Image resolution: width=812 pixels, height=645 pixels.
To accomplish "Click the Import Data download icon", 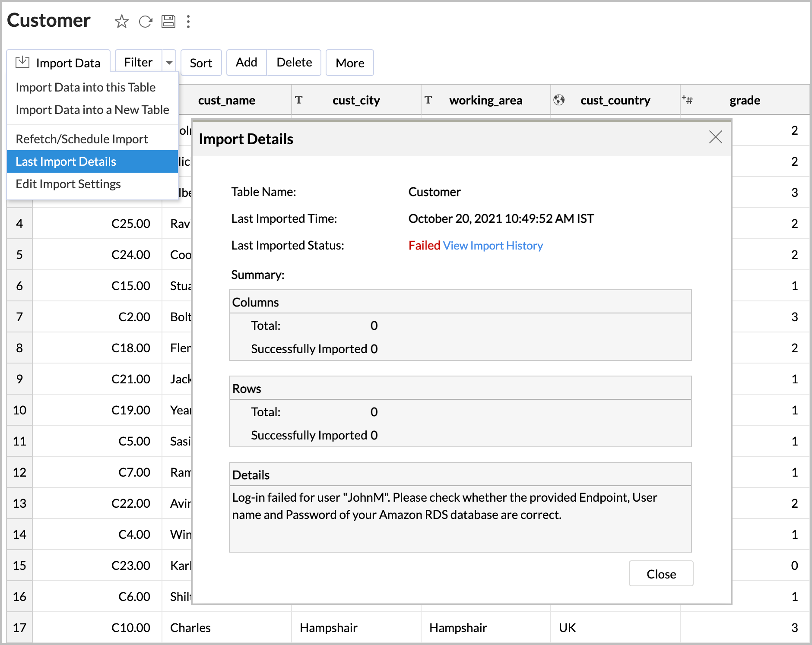I will tap(22, 62).
